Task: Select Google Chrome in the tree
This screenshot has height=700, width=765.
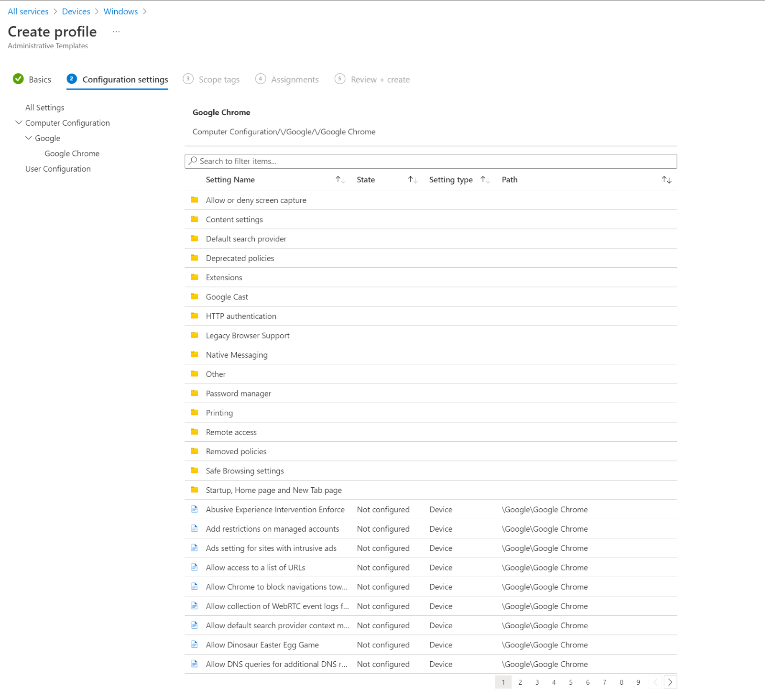Action: coord(72,153)
